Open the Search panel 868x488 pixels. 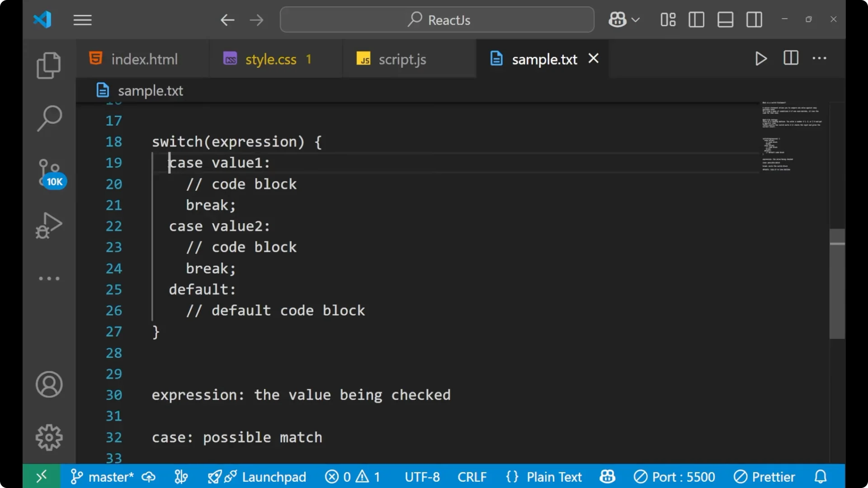tap(49, 117)
